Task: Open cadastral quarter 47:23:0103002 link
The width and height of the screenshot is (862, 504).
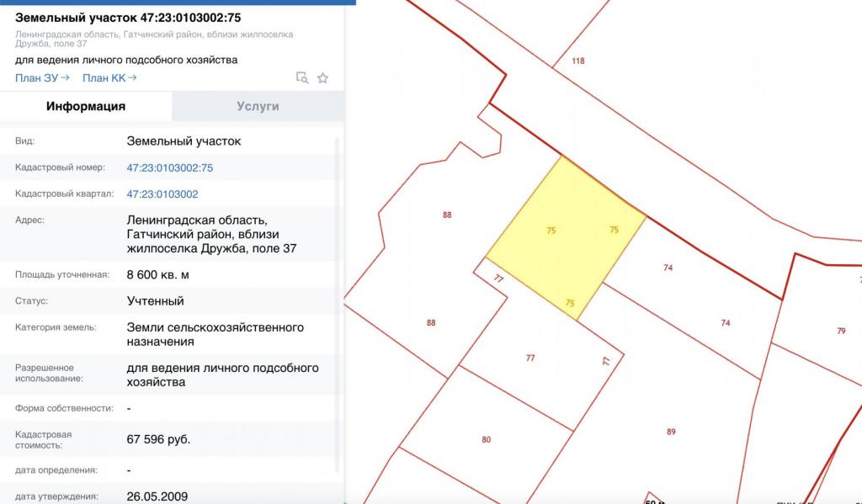Action: point(162,194)
